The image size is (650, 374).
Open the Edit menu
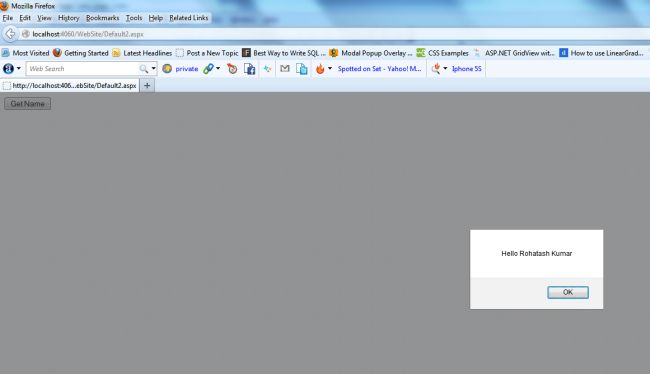tap(25, 18)
